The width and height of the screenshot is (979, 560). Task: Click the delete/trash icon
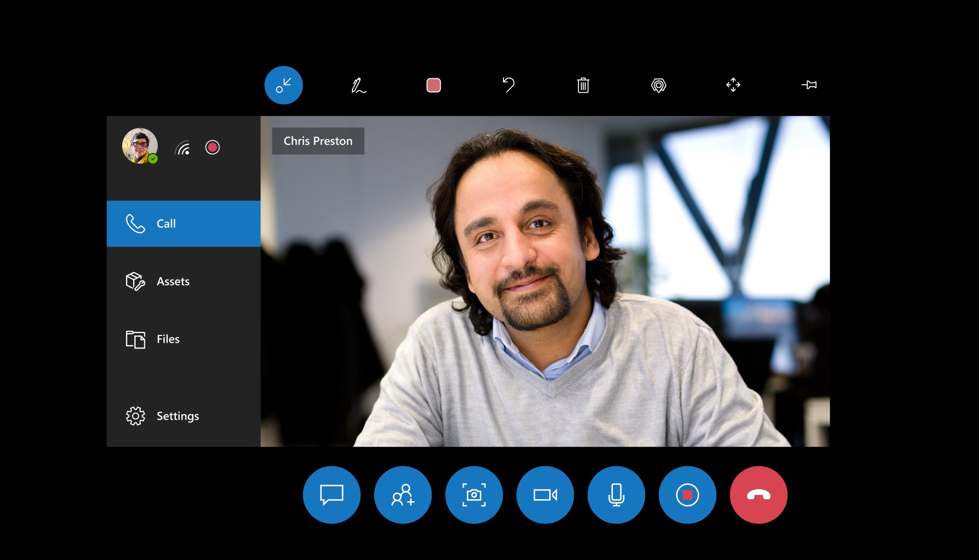click(x=583, y=84)
